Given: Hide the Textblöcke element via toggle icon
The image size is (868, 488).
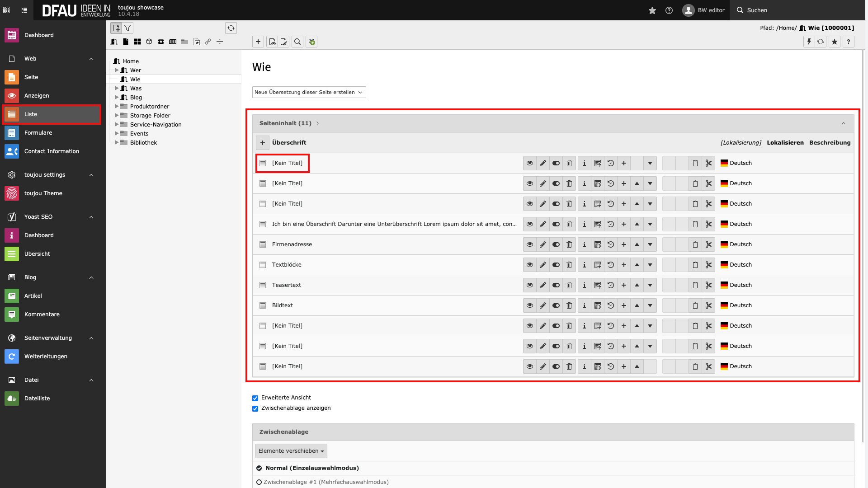Looking at the screenshot, I should click(556, 265).
